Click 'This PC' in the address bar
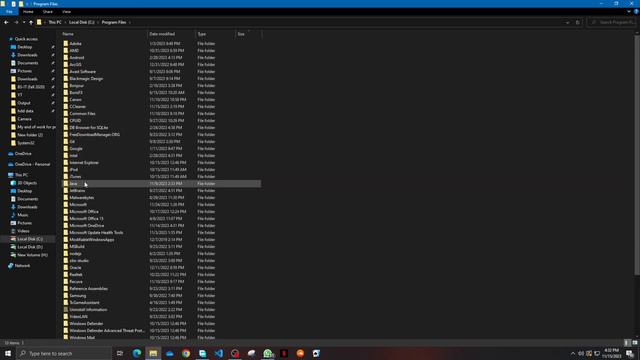Image resolution: width=640 pixels, height=360 pixels. click(55, 22)
